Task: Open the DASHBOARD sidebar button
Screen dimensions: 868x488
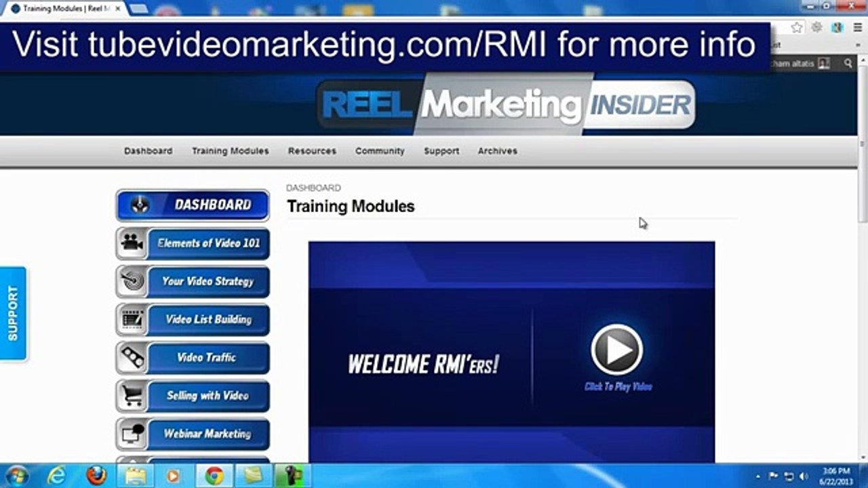Action: (x=193, y=205)
